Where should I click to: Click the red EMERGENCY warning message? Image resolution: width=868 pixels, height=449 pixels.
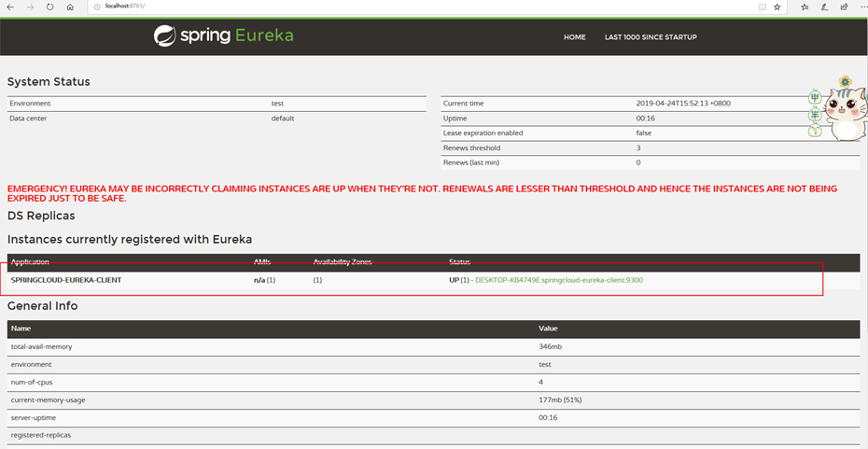423,194
